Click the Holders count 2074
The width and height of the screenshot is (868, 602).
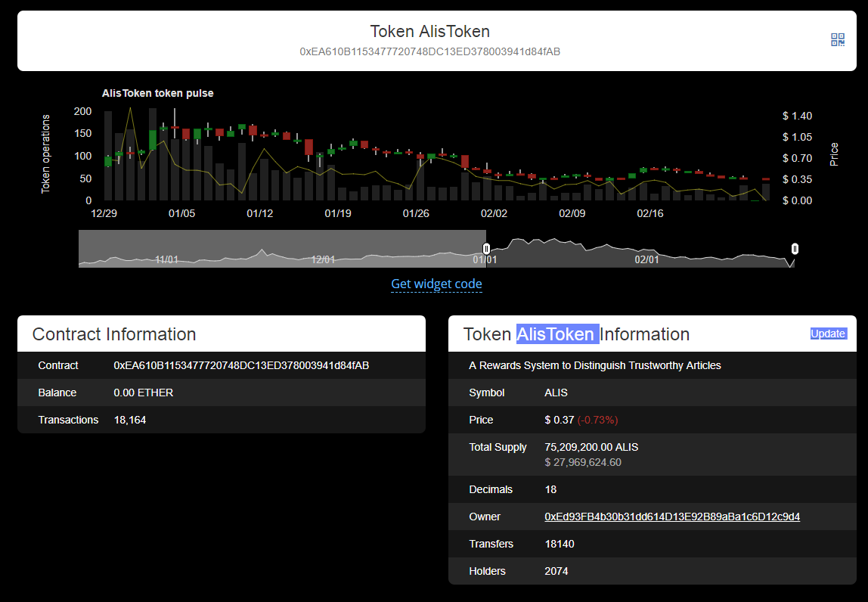pos(556,571)
